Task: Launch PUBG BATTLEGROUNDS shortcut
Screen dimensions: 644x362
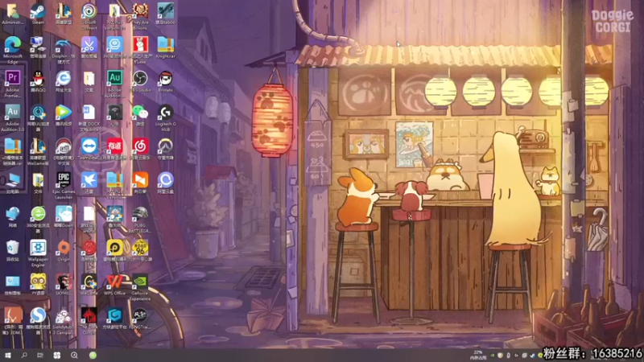Action: [140, 220]
